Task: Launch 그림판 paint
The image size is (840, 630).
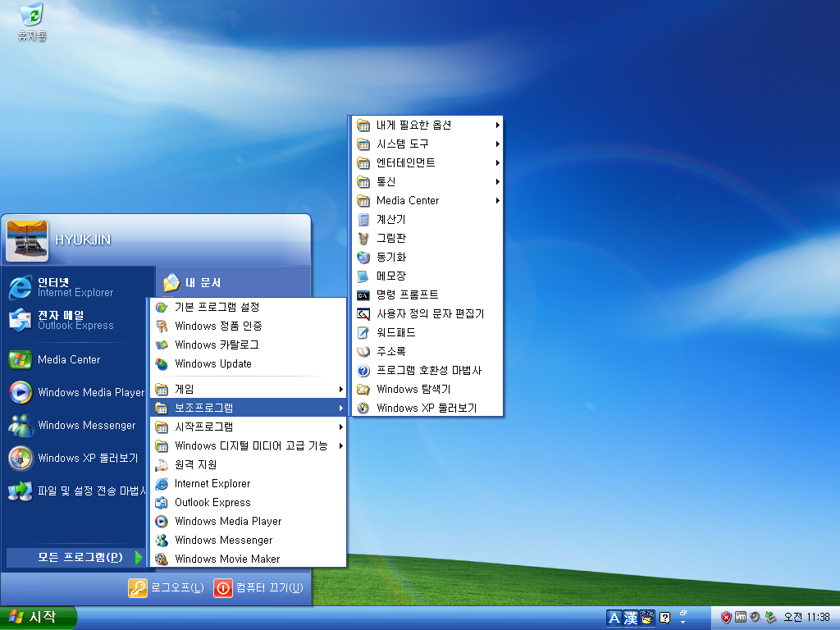Action: pos(427,239)
